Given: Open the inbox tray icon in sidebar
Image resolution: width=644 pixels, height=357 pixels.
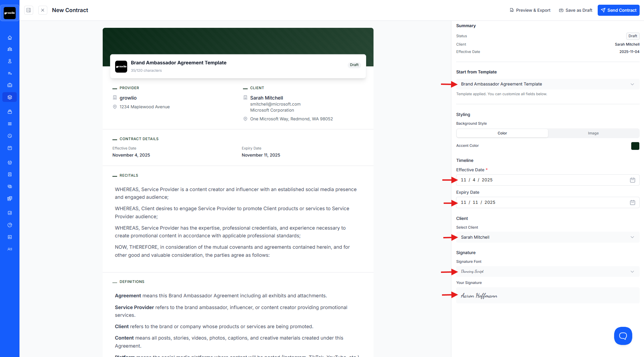Looking at the screenshot, I should 10,112.
